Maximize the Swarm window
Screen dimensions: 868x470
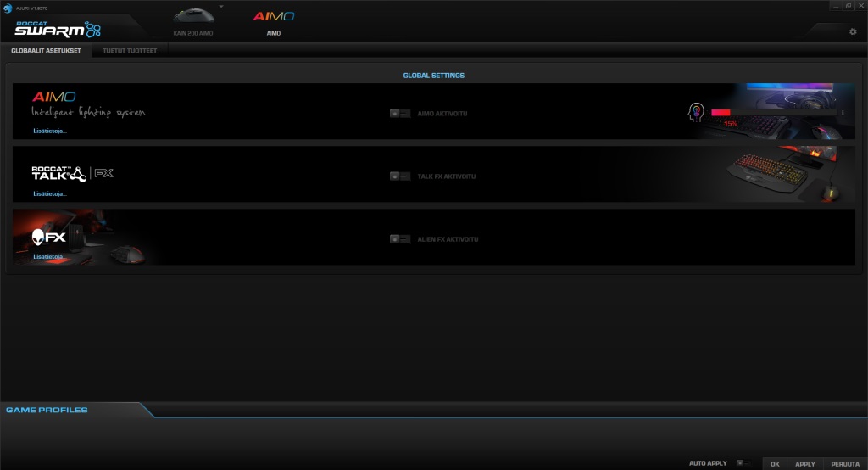[x=848, y=6]
